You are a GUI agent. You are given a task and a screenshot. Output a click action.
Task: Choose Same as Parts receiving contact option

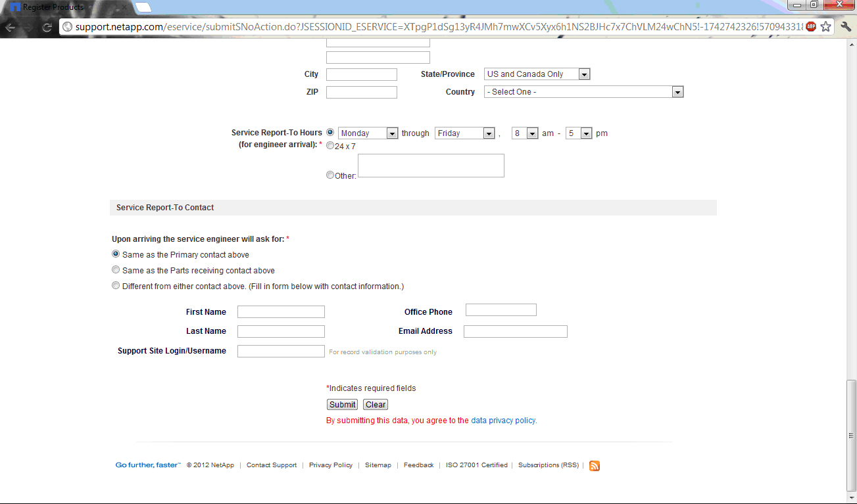116,270
